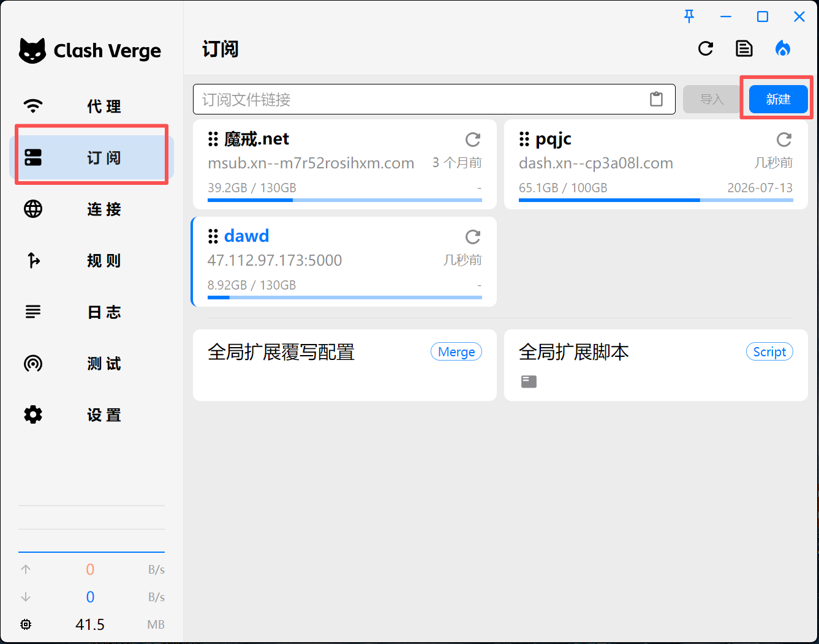
Task: Click the 订阅 page heading
Action: [220, 49]
